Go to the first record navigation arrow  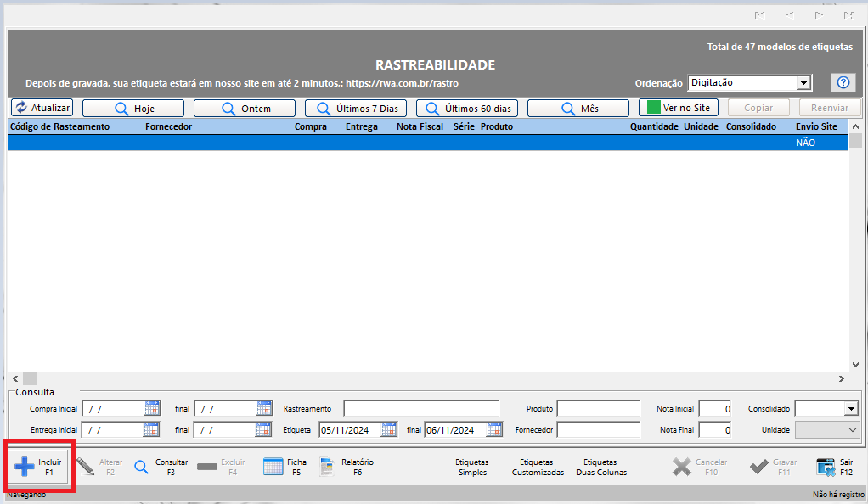(x=760, y=15)
